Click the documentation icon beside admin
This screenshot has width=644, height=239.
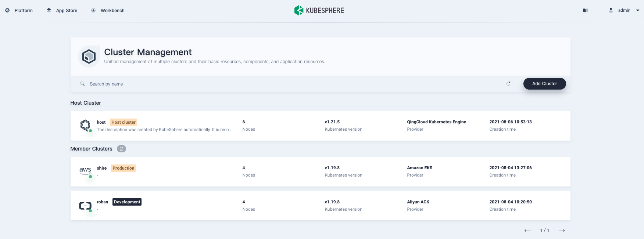pyautogui.click(x=586, y=10)
